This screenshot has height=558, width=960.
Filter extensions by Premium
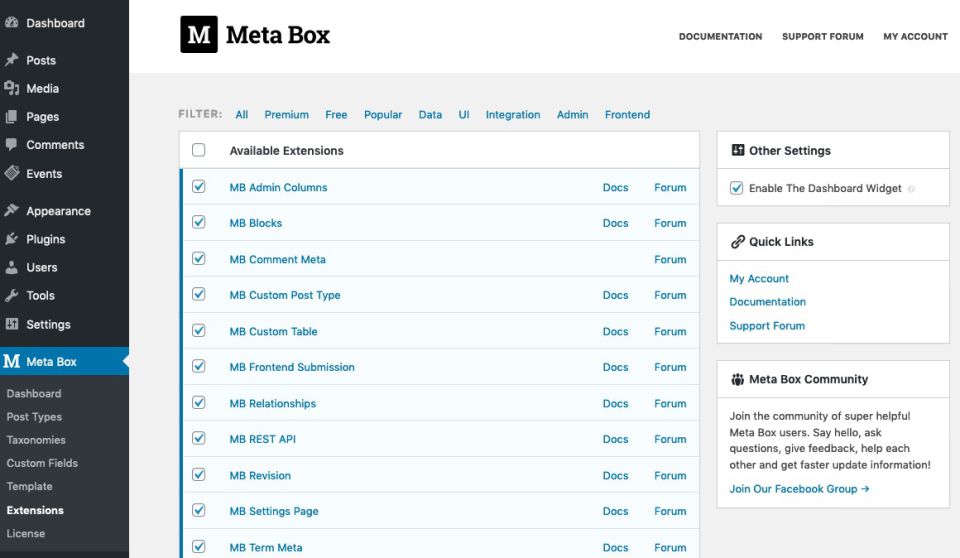click(286, 115)
